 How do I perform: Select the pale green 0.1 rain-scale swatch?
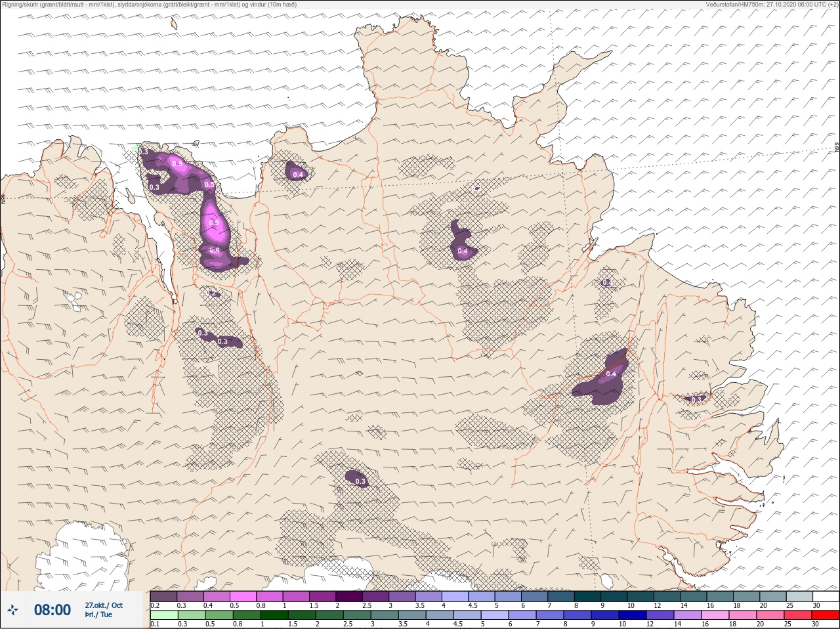tap(164, 615)
